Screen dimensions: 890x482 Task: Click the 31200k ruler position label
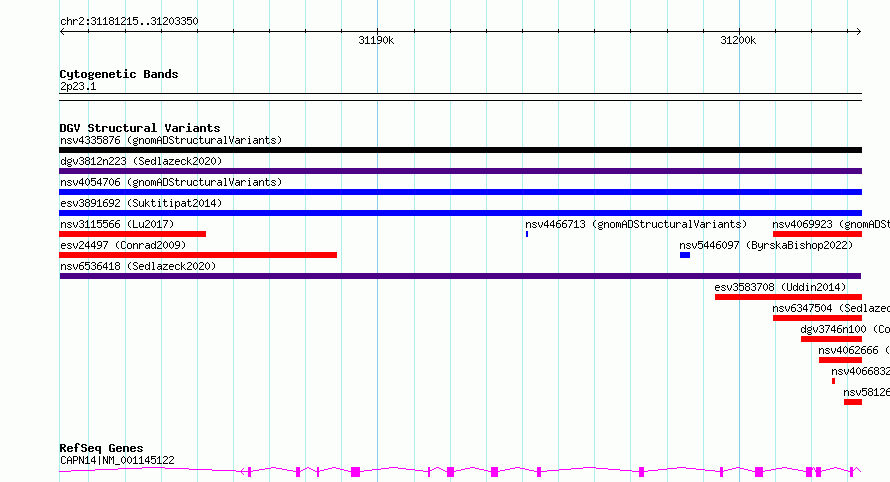[738, 40]
